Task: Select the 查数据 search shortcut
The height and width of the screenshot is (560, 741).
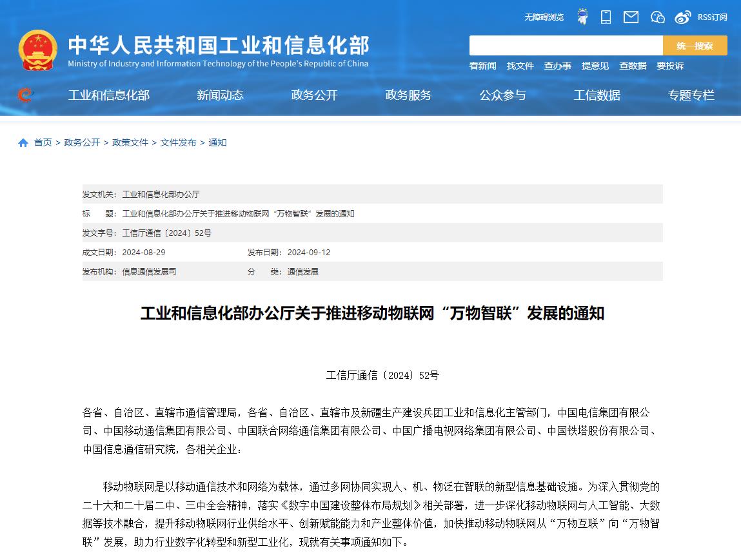Action: click(633, 66)
